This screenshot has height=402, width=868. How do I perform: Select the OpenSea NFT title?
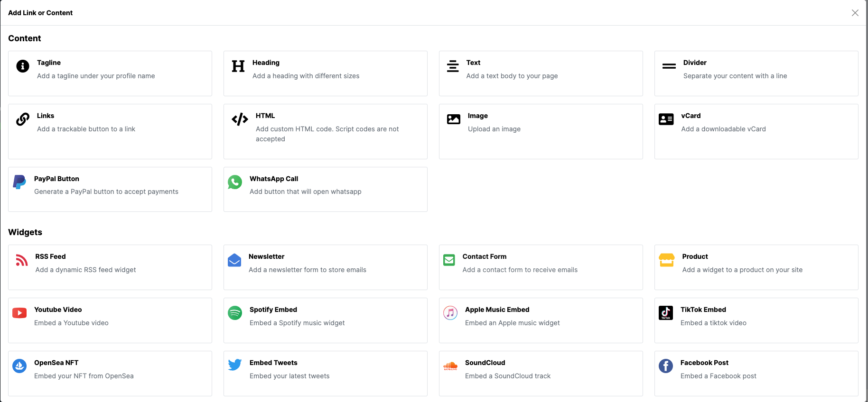[x=56, y=363]
